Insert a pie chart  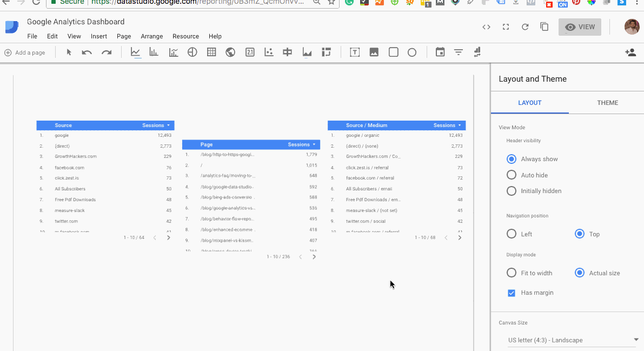point(192,52)
